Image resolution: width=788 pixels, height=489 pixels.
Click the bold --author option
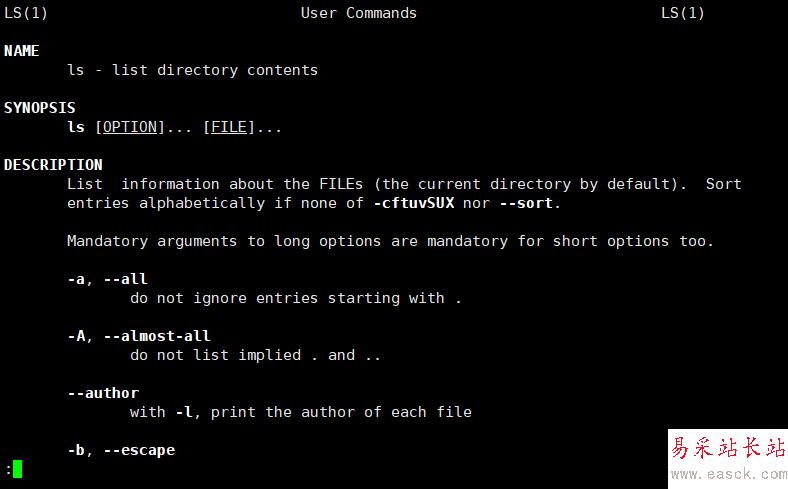(x=103, y=393)
